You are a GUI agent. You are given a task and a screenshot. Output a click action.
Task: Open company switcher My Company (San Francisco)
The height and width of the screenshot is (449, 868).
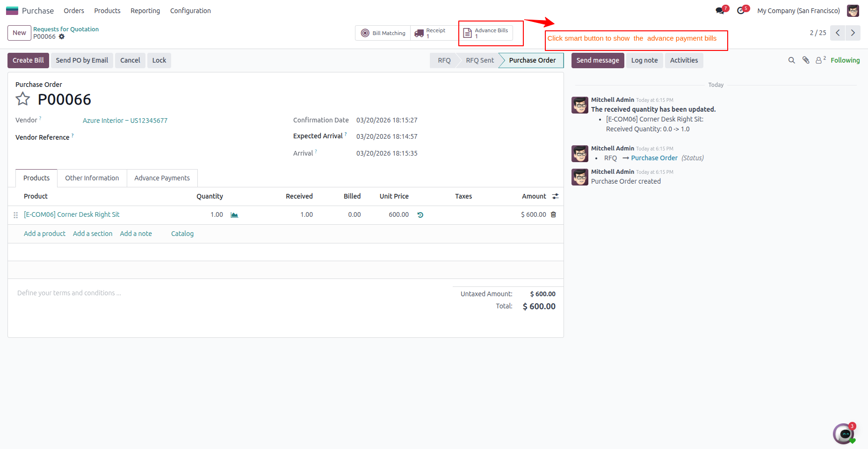pyautogui.click(x=798, y=11)
